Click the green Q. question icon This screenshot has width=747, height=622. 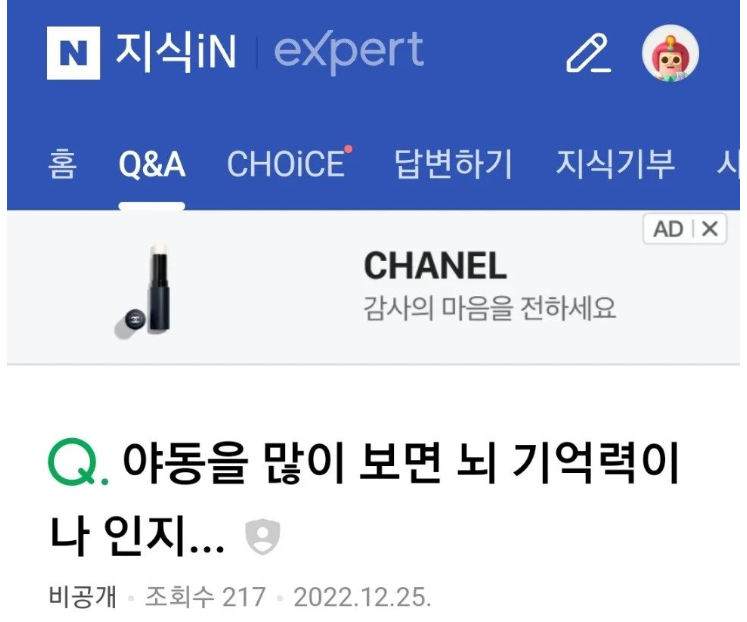point(78,462)
